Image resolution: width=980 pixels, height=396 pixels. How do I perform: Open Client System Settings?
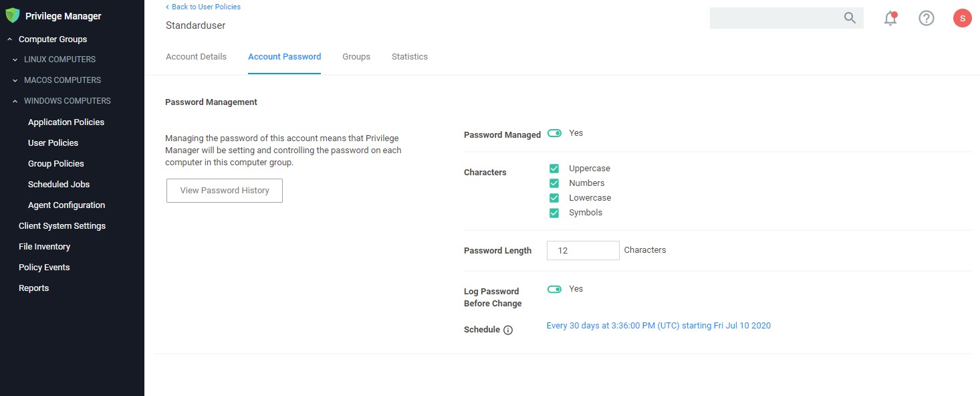pos(62,226)
